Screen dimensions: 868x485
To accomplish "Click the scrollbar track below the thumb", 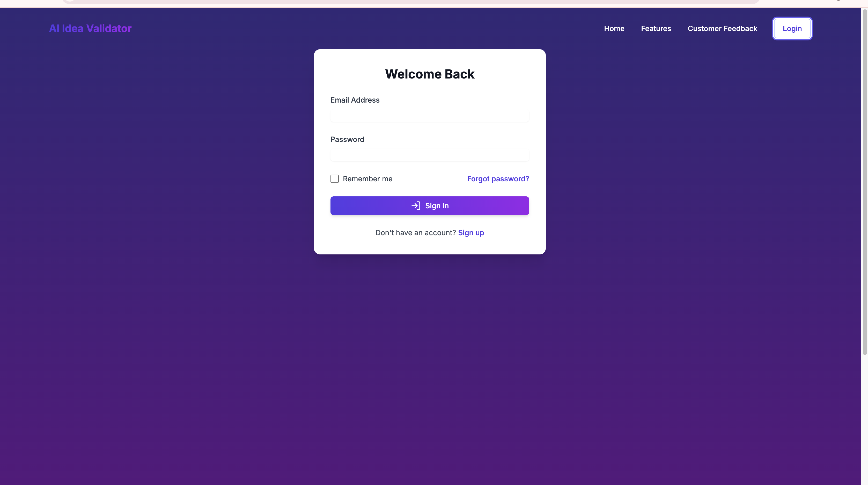I will [864, 422].
